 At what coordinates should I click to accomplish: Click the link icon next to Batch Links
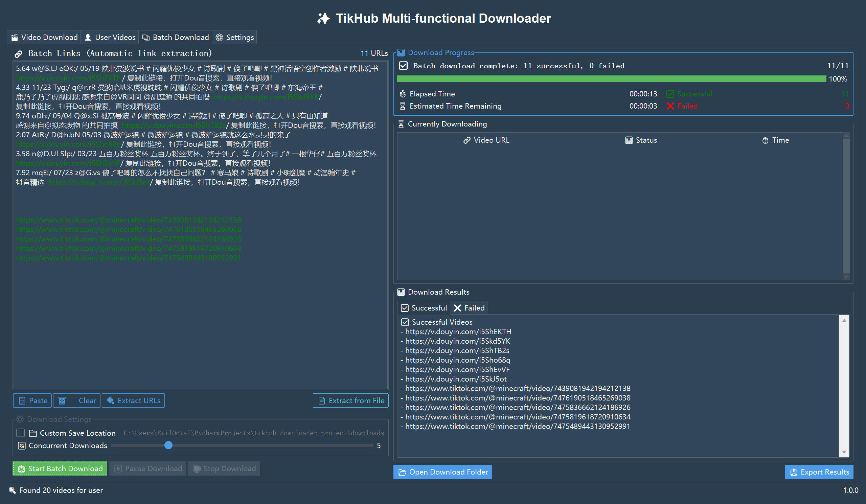[x=19, y=54]
